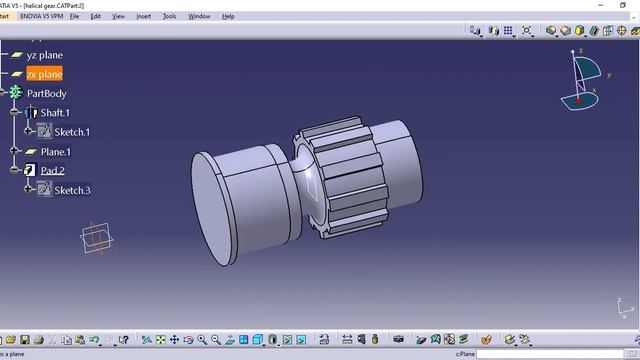Open the File menu

pos(74,16)
